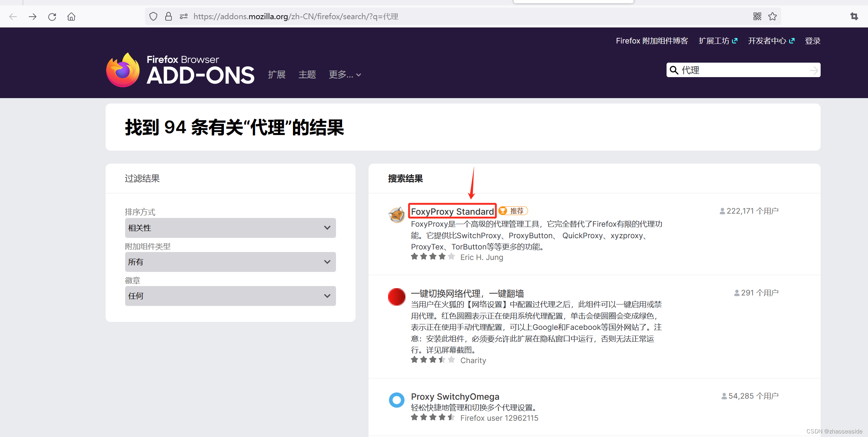Click the 轻松快捷地管理 description text
This screenshot has width=868, height=437.
tap(475, 407)
